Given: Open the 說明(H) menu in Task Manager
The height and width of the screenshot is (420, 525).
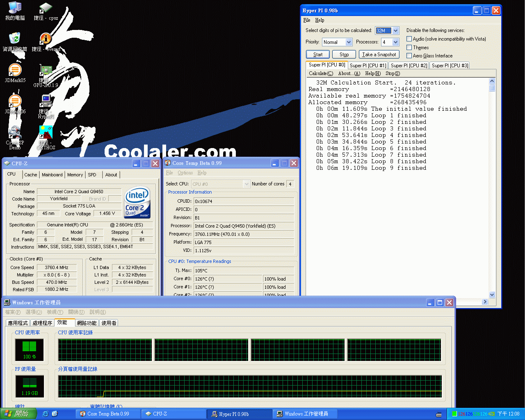Looking at the screenshot, I should pos(98,312).
